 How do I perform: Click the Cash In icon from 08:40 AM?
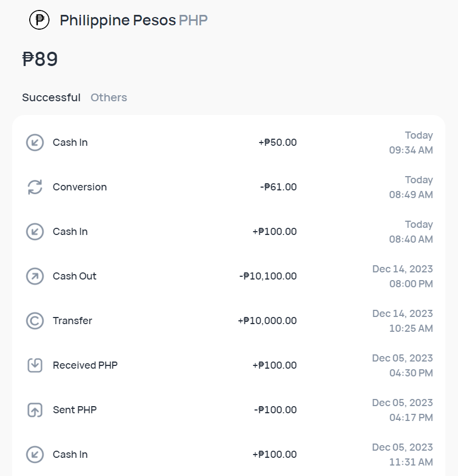34,231
